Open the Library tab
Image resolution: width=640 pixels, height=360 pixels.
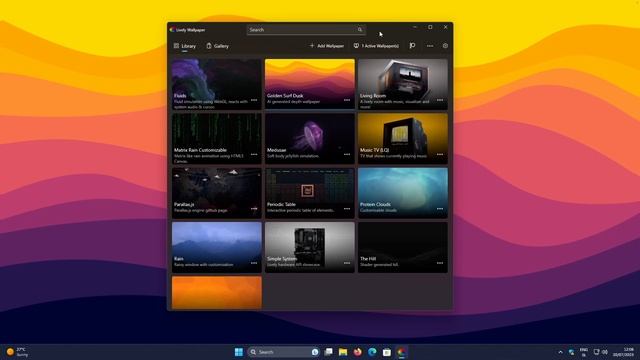coord(185,46)
